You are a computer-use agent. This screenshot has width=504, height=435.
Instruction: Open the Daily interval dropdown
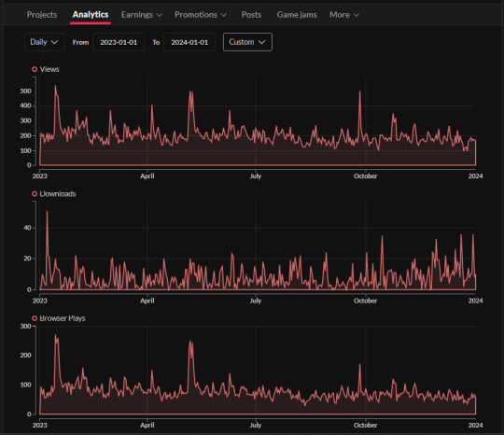coord(45,42)
